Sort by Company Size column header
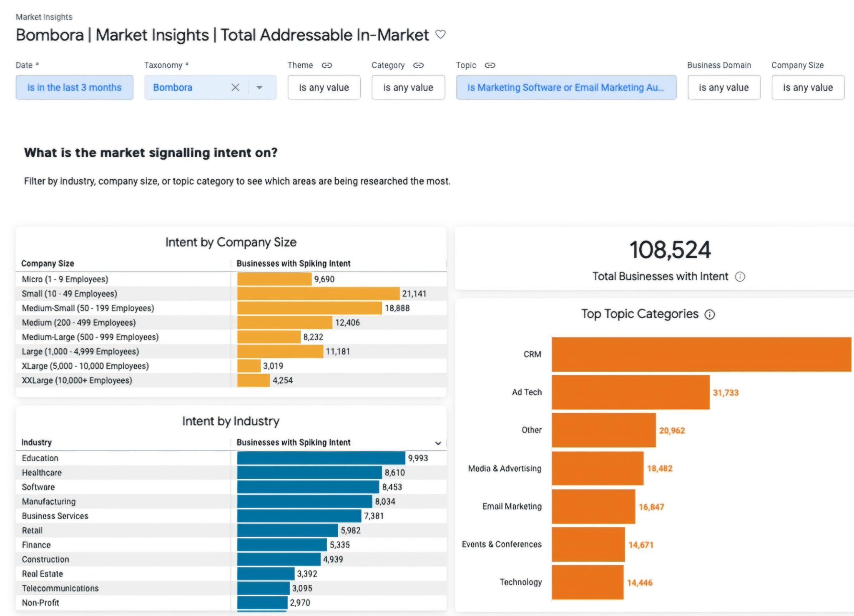 tap(48, 264)
